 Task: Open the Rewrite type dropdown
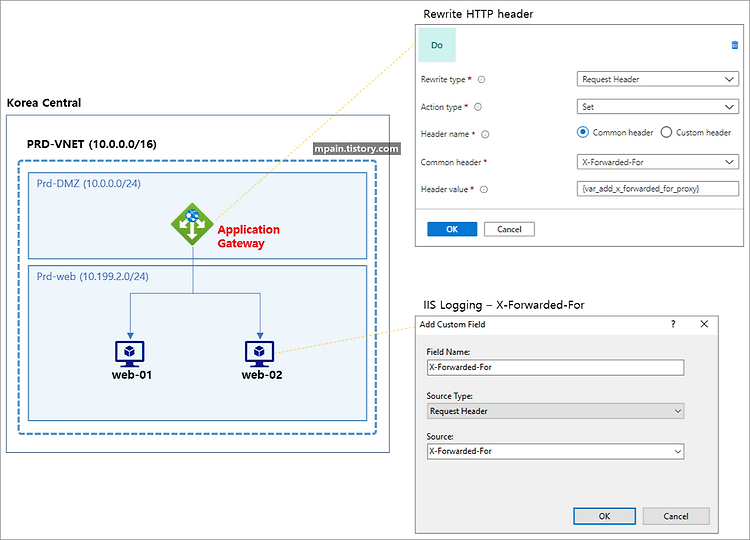(x=658, y=79)
